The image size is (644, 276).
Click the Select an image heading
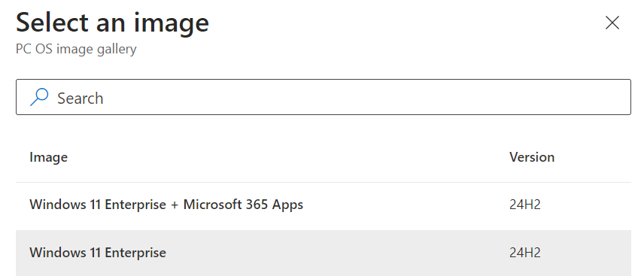point(112,23)
